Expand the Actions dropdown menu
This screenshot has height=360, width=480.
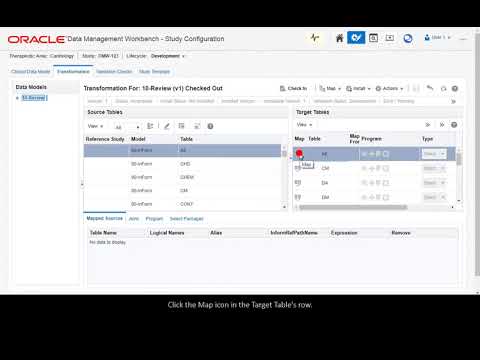click(x=389, y=89)
